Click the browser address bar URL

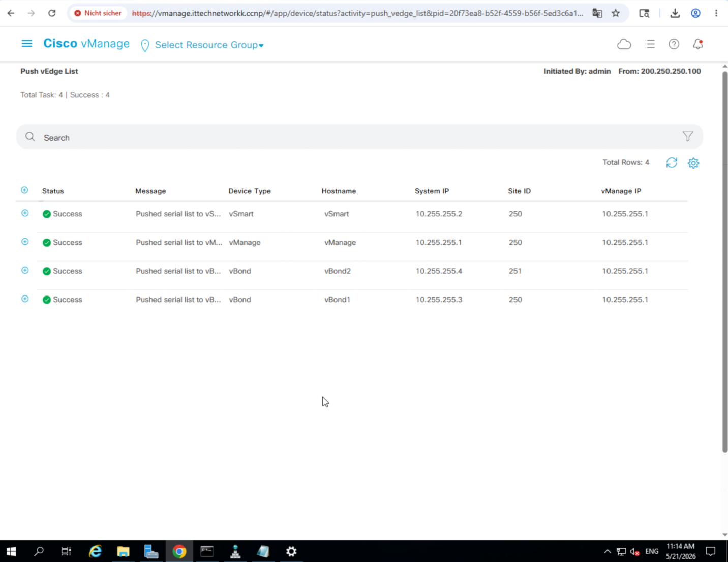[357, 13]
